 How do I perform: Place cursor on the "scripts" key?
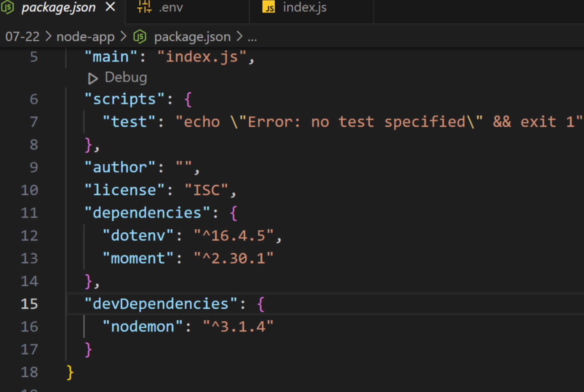[124, 100]
